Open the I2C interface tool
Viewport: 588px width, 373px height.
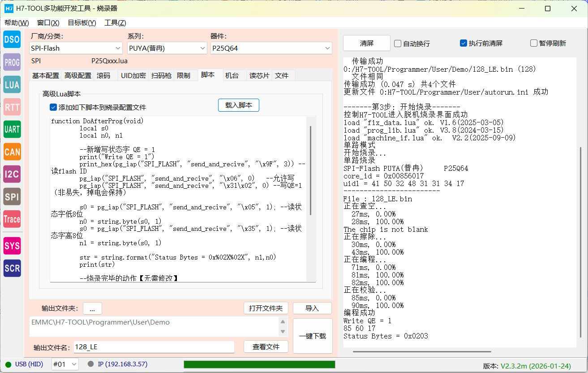[x=12, y=174]
